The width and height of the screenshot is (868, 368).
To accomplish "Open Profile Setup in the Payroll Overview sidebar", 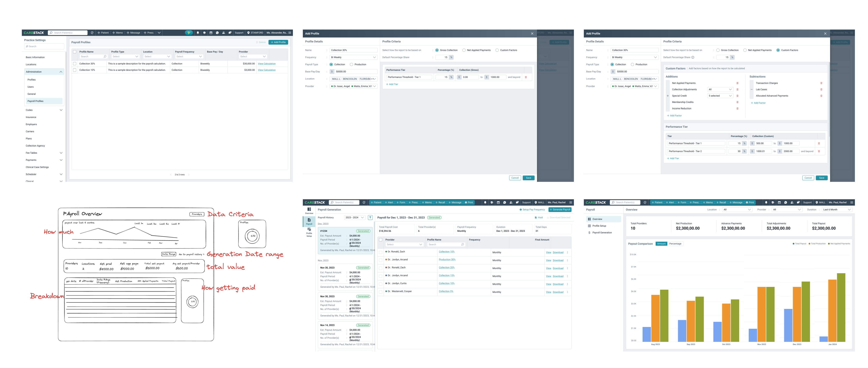I will [599, 226].
